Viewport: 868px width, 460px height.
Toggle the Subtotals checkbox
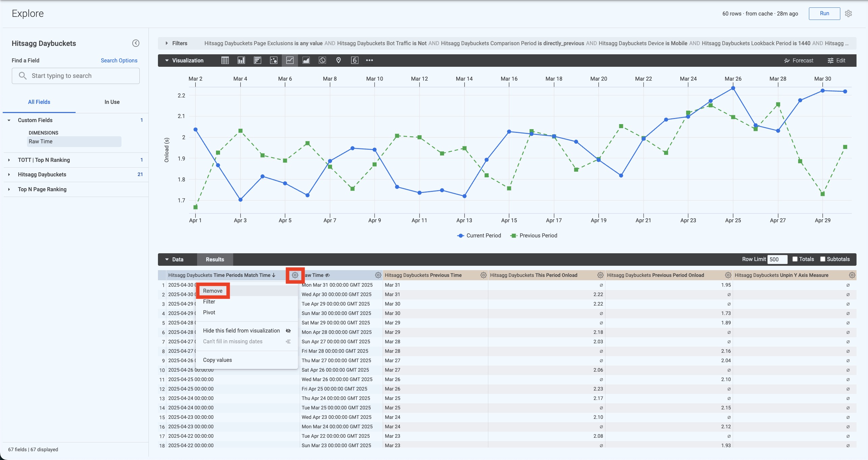pyautogui.click(x=822, y=259)
